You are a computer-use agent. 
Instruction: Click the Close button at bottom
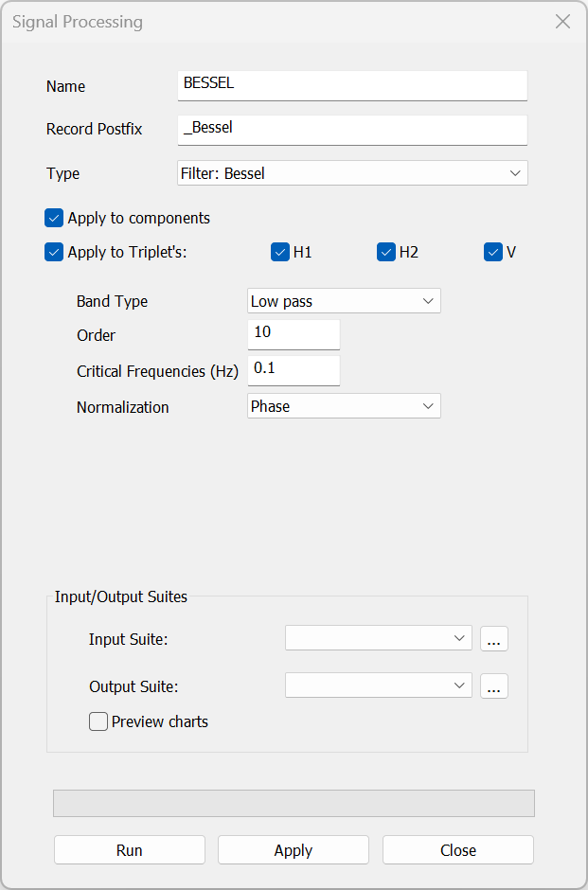point(458,850)
